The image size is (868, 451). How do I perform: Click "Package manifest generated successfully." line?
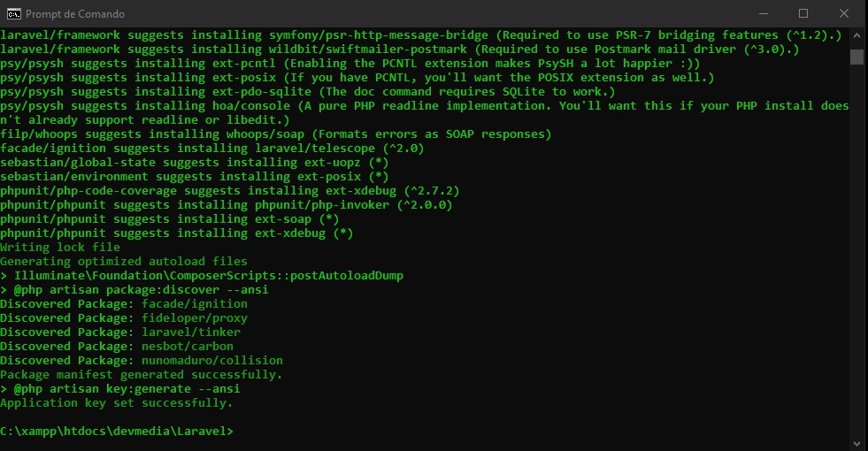click(142, 375)
